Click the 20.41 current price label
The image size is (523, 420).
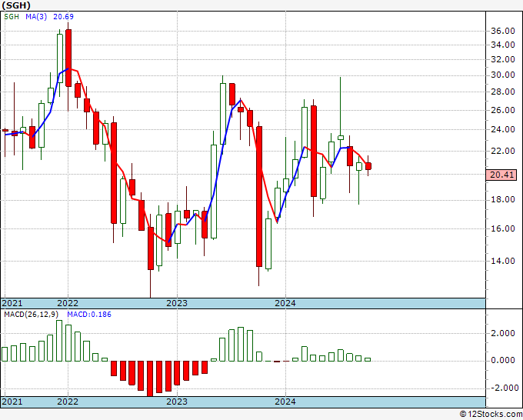[x=502, y=175]
